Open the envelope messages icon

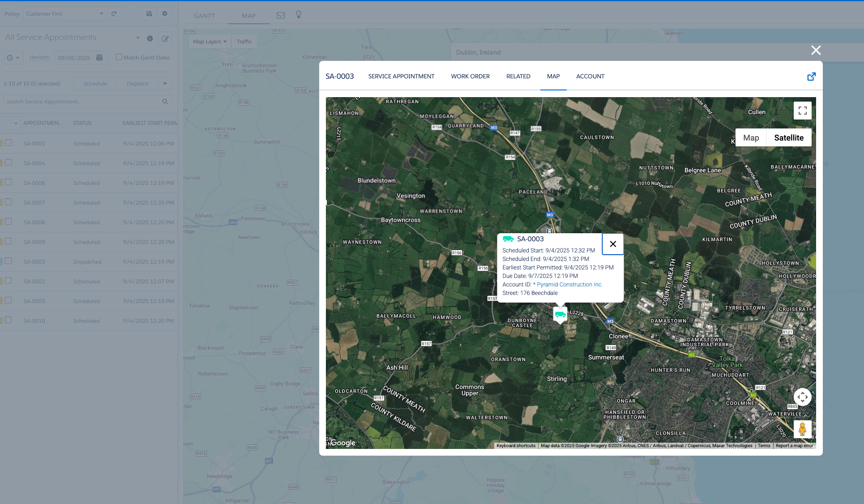(281, 15)
